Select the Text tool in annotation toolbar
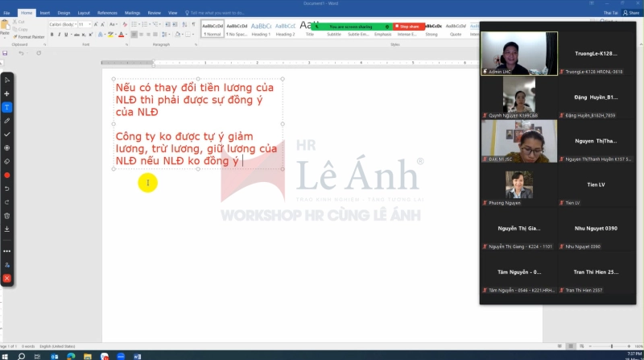This screenshot has height=360, width=644. pos(7,107)
